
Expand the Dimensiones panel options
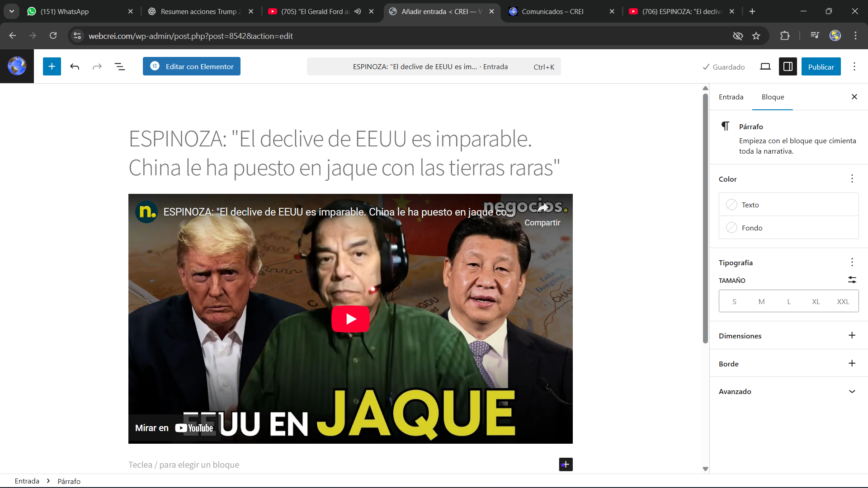coord(852,335)
